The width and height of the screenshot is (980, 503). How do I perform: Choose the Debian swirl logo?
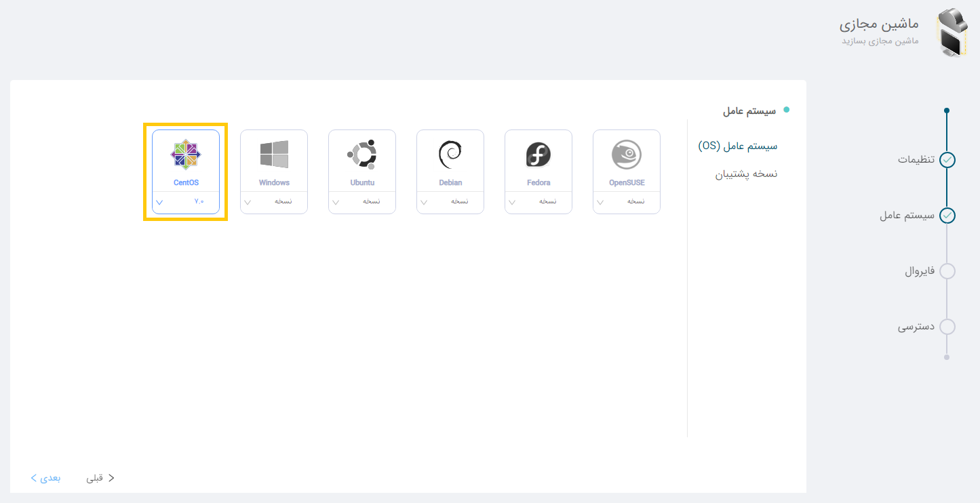click(x=450, y=155)
